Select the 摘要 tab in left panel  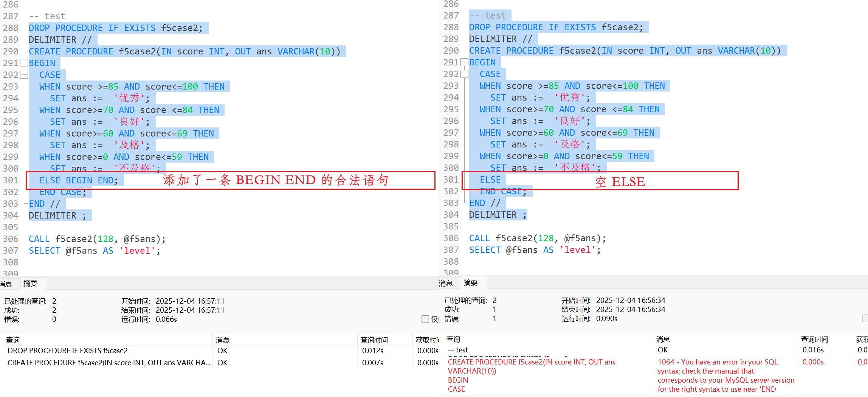pyautogui.click(x=30, y=283)
